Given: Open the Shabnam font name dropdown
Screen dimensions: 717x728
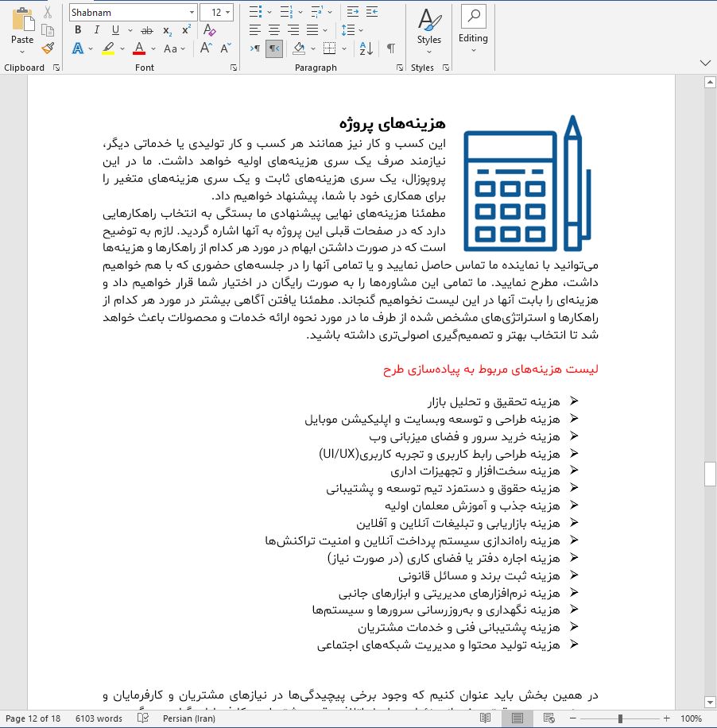Looking at the screenshot, I should click(x=192, y=13).
